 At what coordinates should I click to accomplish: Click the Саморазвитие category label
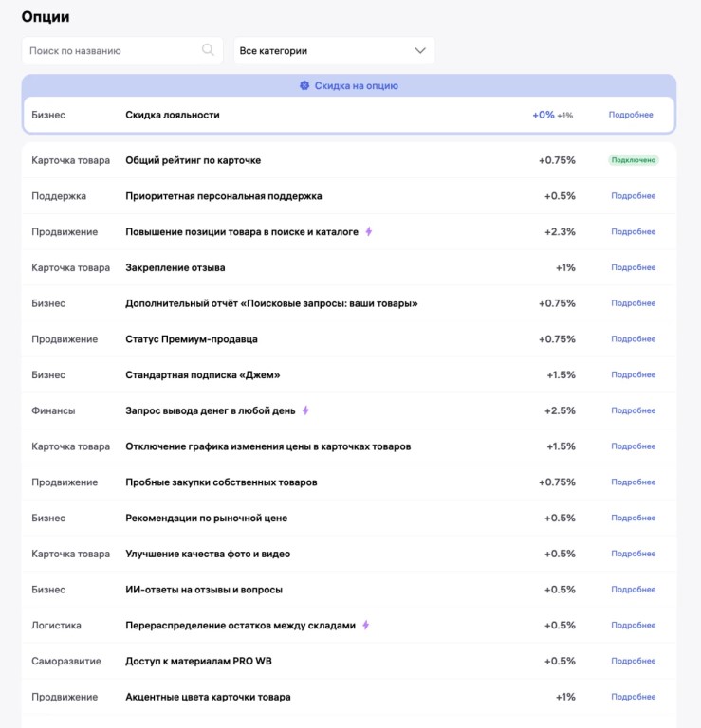(66, 661)
